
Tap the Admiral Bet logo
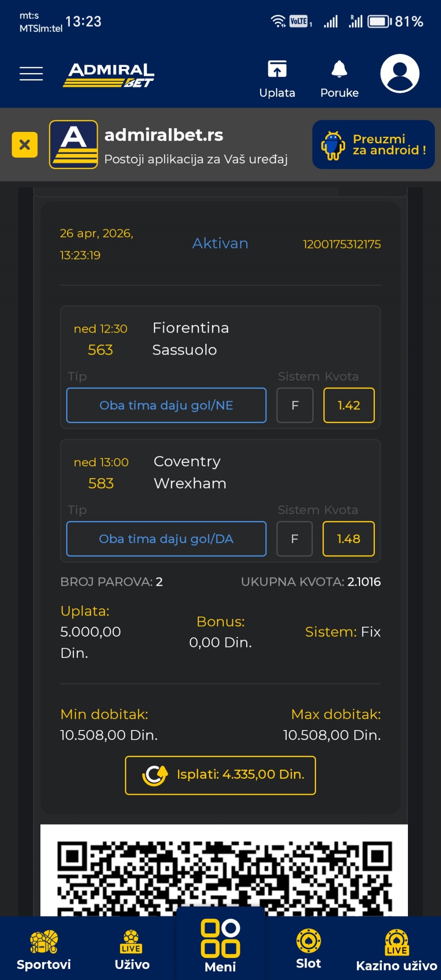point(109,75)
